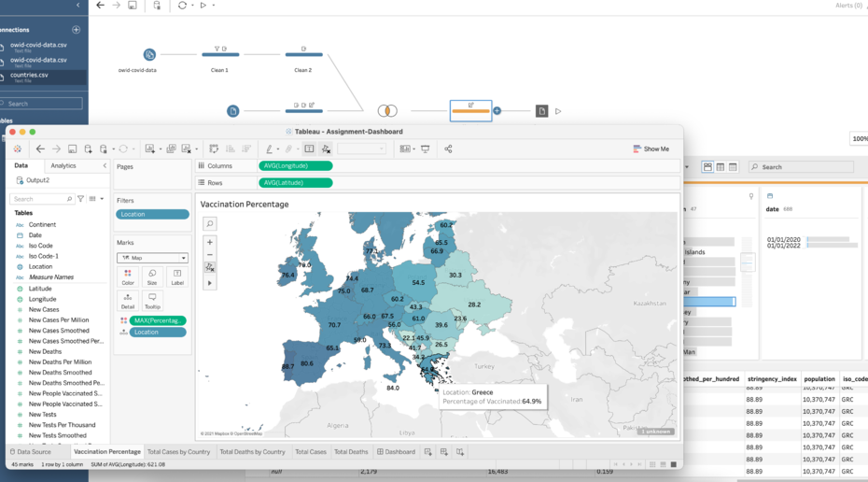Select the Iso Code-1 field
The image size is (868, 482).
pos(43,256)
